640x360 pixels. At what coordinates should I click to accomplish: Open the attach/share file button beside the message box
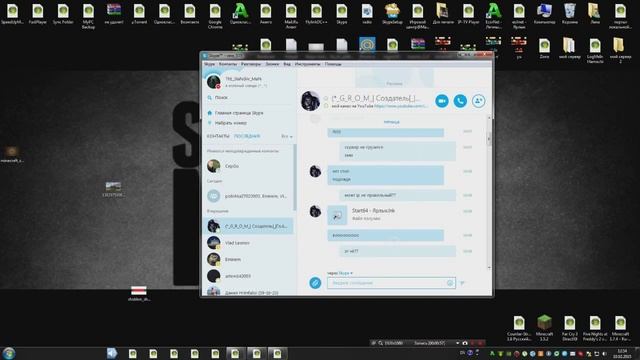pos(315,282)
